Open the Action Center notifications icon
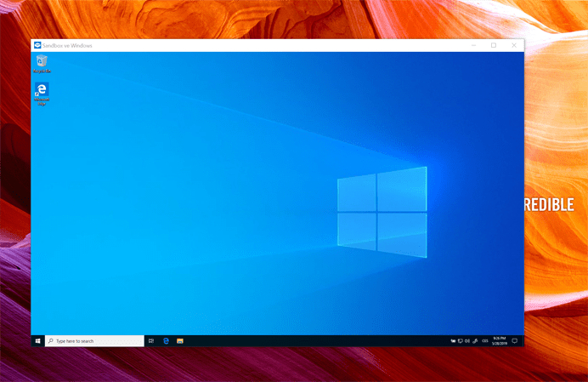This screenshot has height=382, width=588. 514,340
